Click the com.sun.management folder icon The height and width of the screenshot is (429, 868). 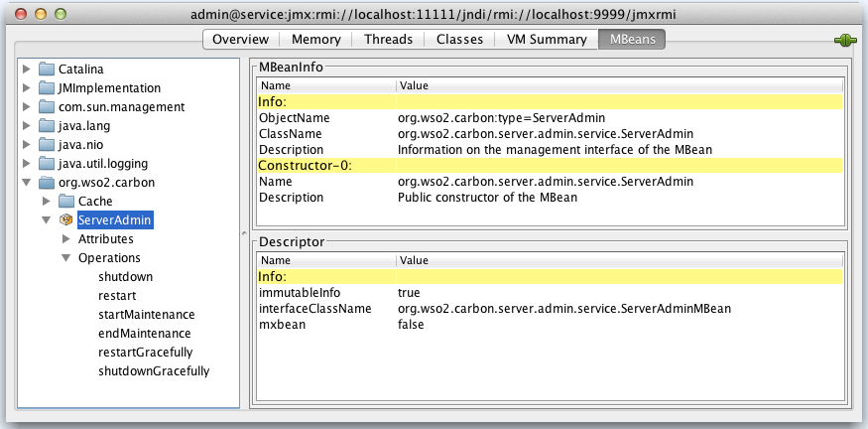[x=47, y=107]
